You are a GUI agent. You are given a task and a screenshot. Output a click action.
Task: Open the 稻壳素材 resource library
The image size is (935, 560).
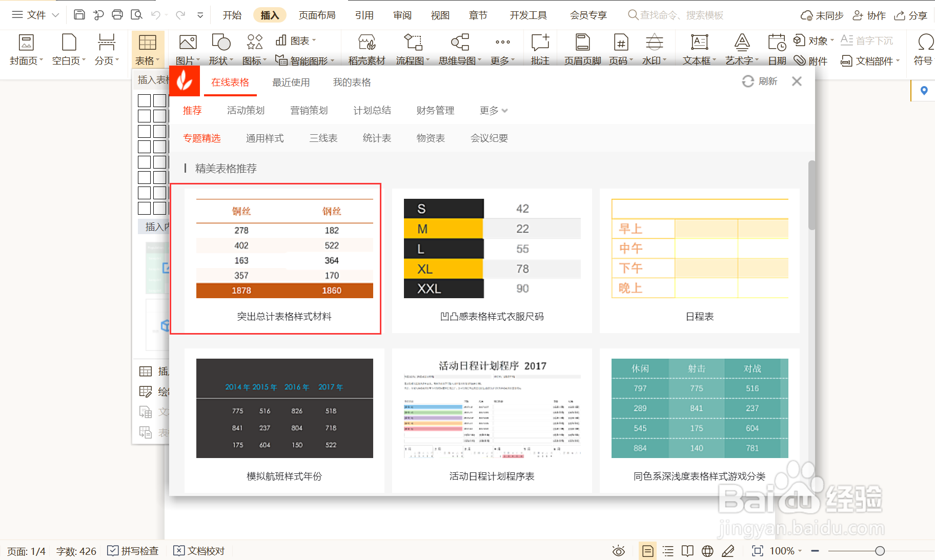pos(366,49)
